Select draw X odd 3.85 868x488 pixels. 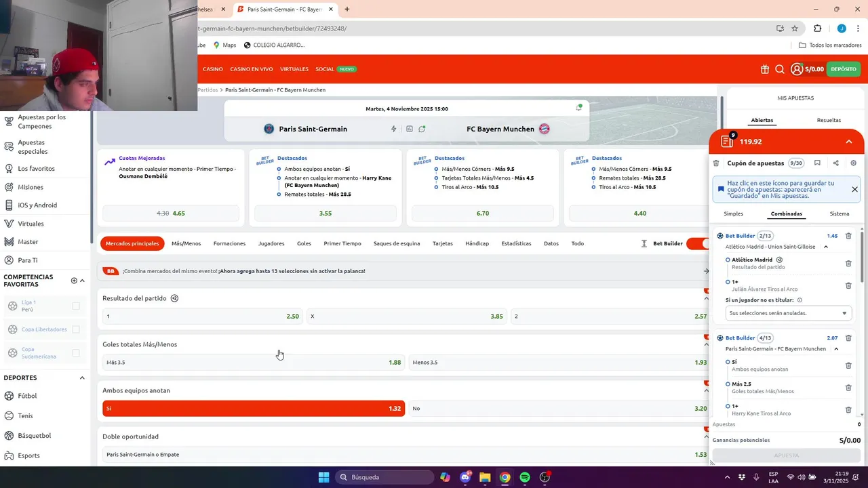pos(407,317)
